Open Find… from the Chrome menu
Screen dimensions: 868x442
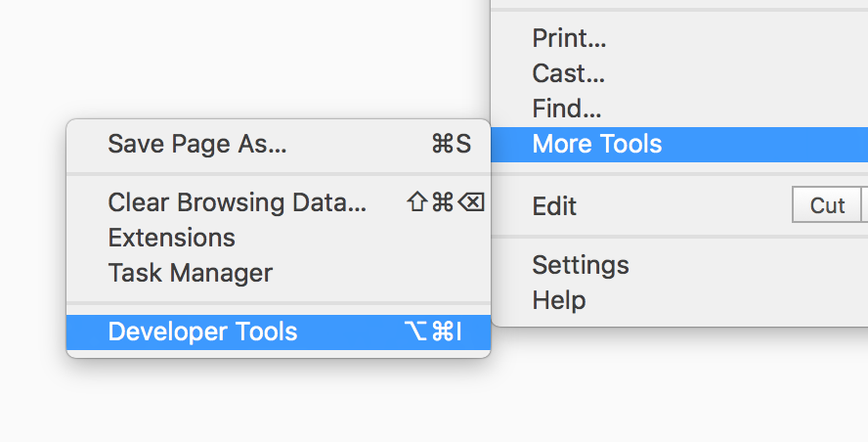[x=679, y=109]
